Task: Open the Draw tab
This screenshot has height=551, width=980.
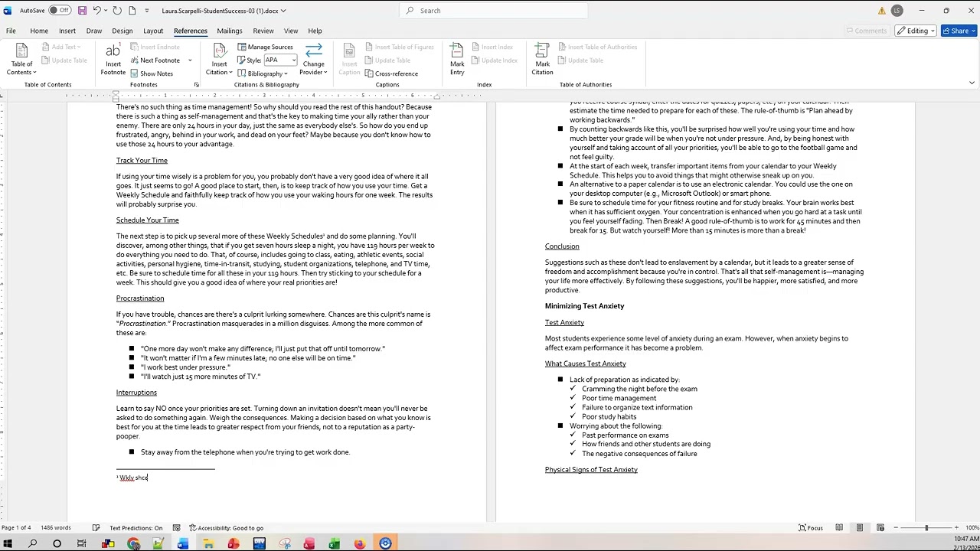Action: tap(94, 31)
